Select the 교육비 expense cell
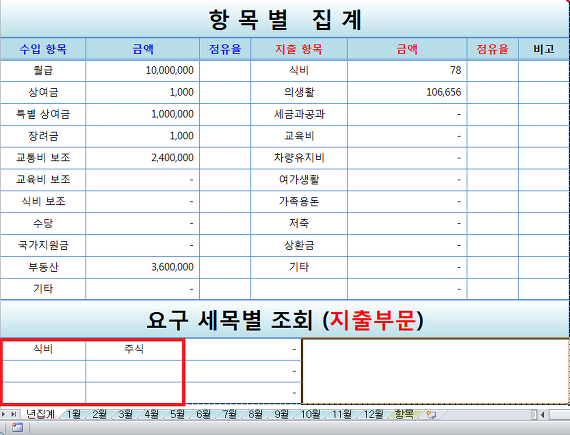Image resolution: width=570 pixels, height=435 pixels. tap(299, 136)
